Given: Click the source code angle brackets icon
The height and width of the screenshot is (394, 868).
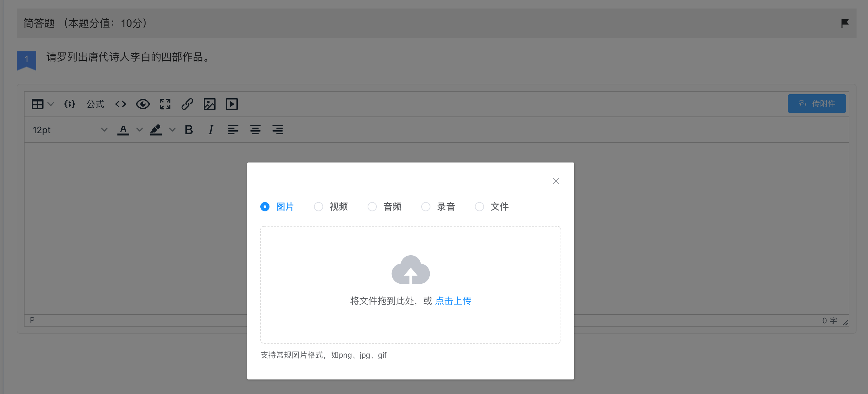Looking at the screenshot, I should 121,104.
